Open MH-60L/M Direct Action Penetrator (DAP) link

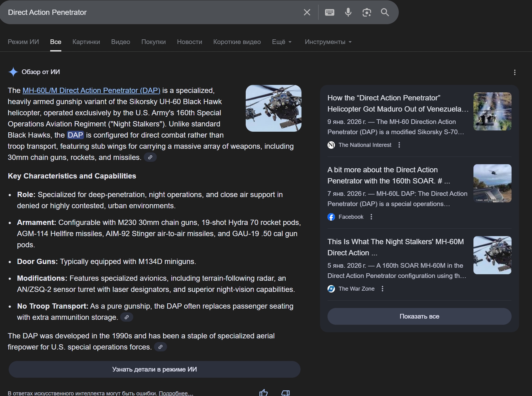(x=91, y=90)
